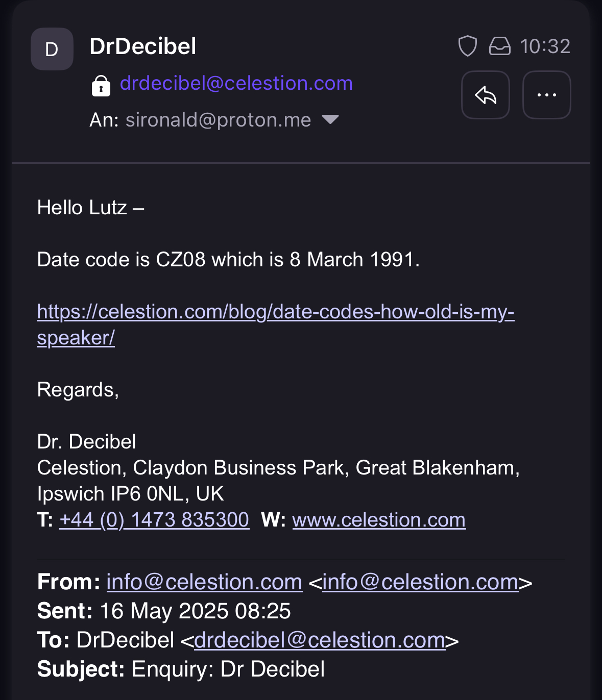Tap the D sender avatar

pyautogui.click(x=52, y=49)
